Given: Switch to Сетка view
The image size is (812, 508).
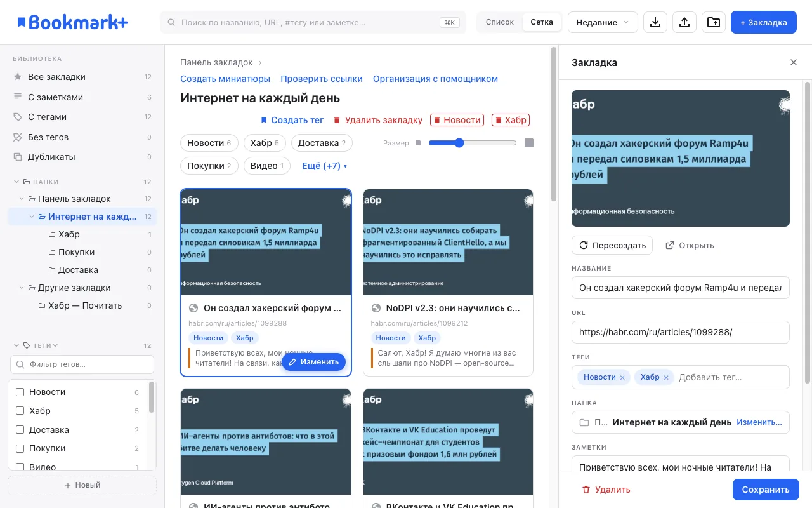Looking at the screenshot, I should 542,22.
